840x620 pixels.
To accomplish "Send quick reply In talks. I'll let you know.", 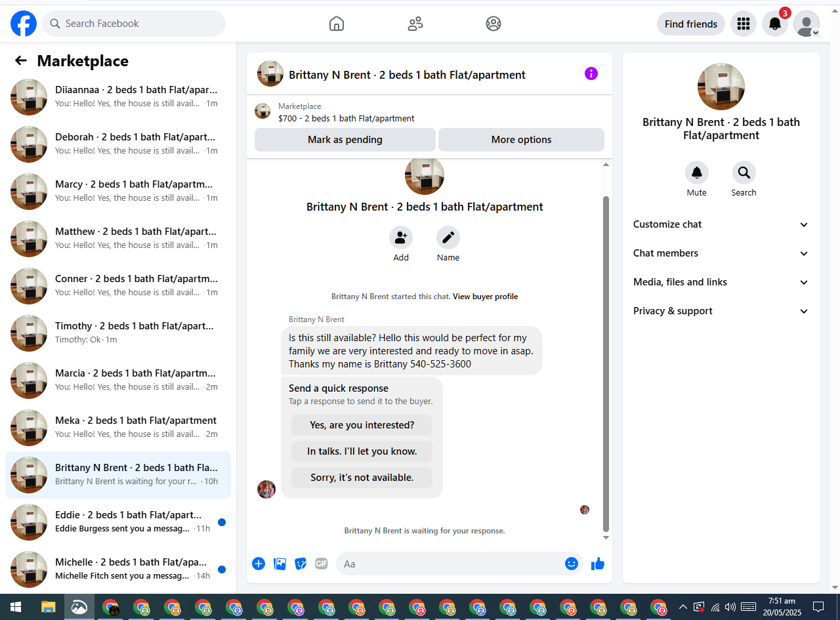I will 362,451.
